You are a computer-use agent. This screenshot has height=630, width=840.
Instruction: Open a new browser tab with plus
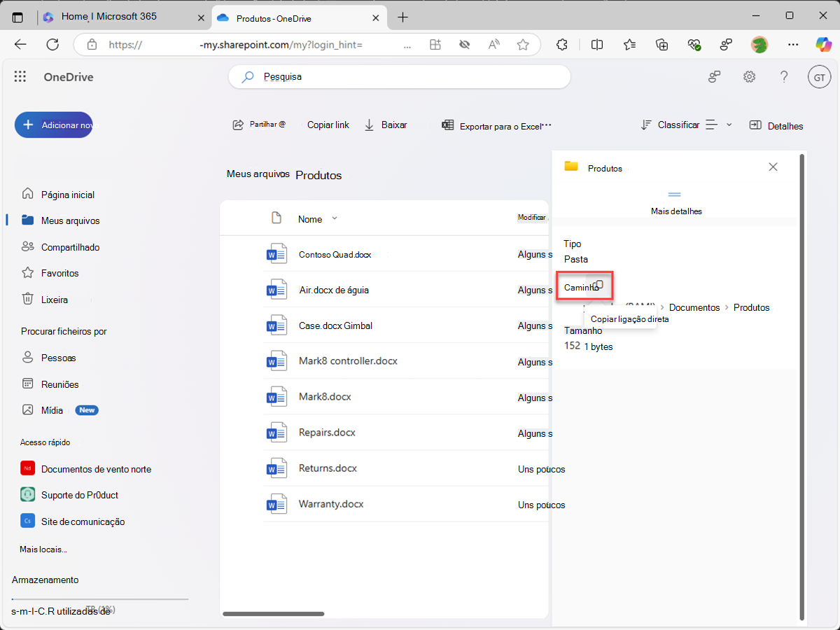pyautogui.click(x=402, y=17)
